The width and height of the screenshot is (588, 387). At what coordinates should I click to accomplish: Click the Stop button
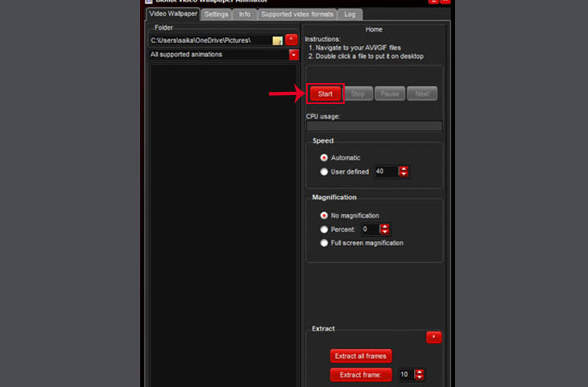pos(358,94)
